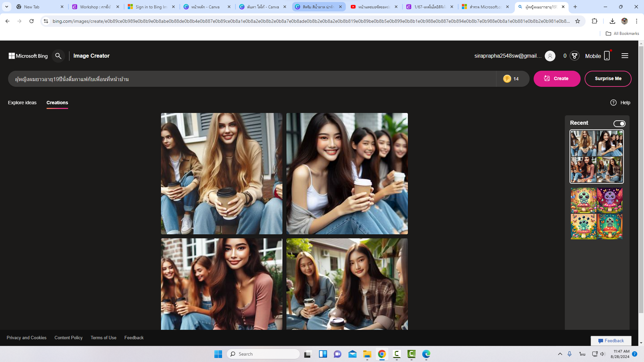
Task: Select the Creations tab
Action: (57, 103)
